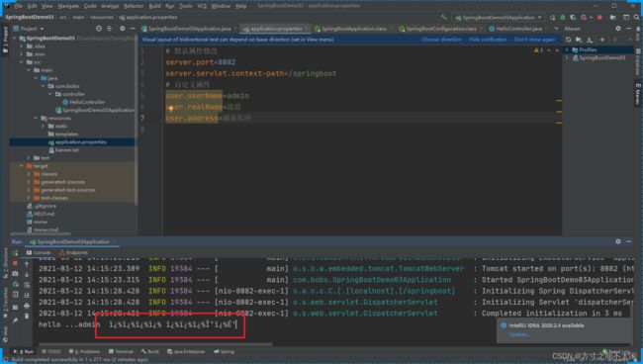Click Hide notification link

(x=488, y=40)
